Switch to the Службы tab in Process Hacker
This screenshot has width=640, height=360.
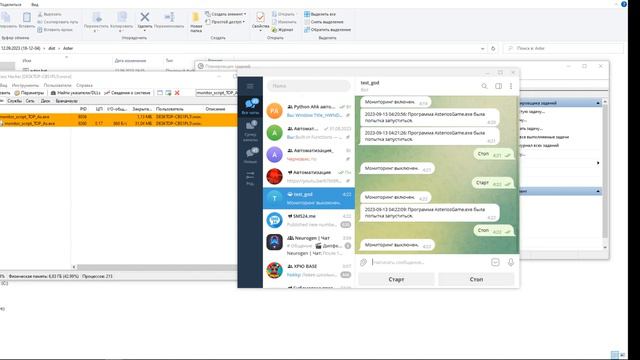tap(14, 101)
